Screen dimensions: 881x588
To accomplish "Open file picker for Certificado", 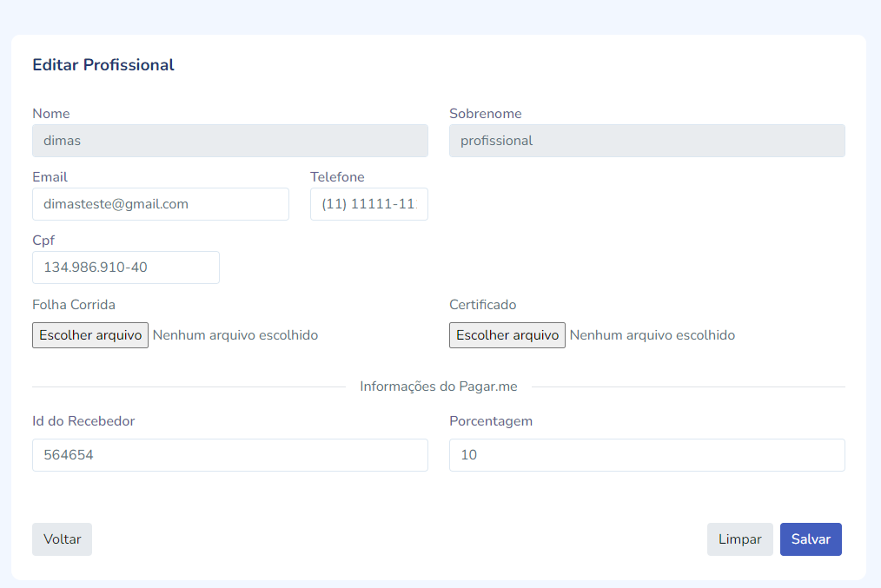I will (507, 335).
